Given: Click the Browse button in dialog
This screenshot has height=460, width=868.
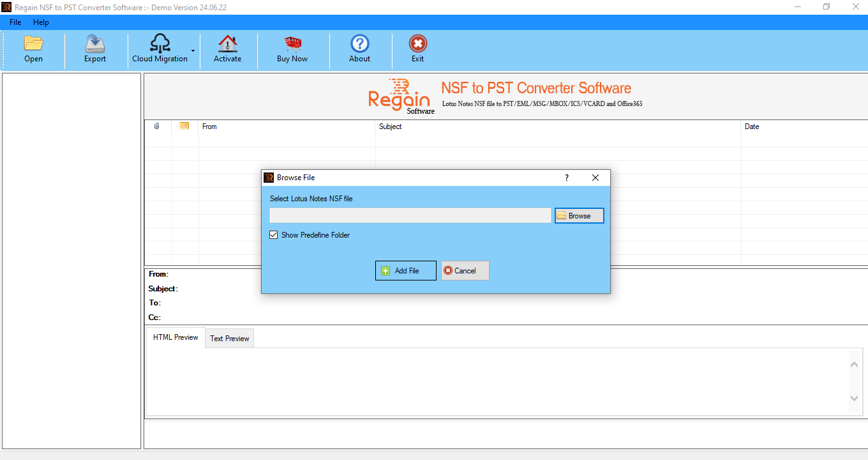Looking at the screenshot, I should (579, 216).
